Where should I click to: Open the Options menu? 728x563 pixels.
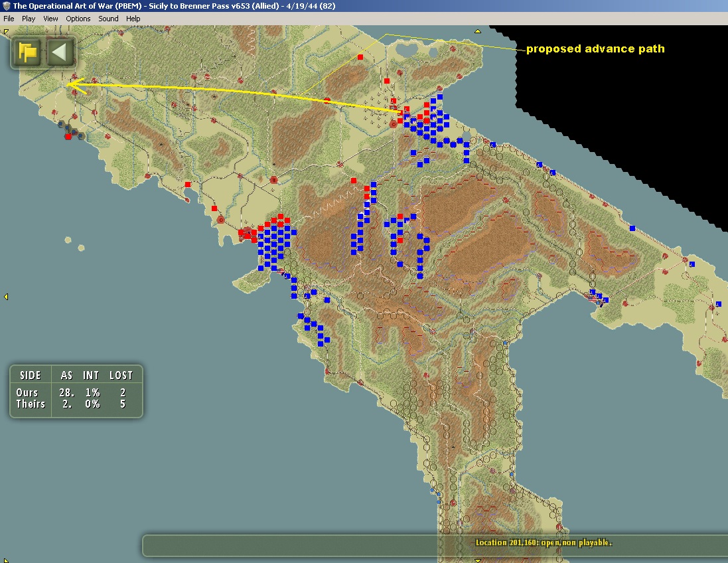[x=78, y=19]
